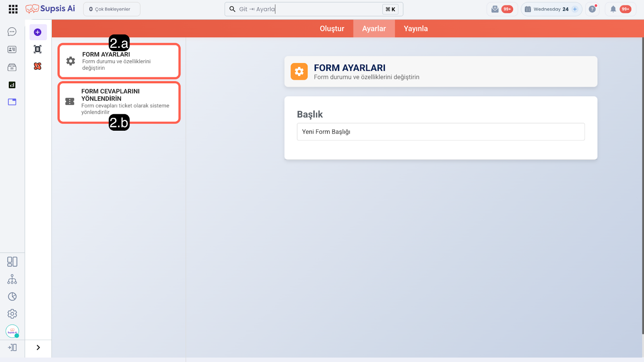Open the bar chart statistics icon

[12, 85]
